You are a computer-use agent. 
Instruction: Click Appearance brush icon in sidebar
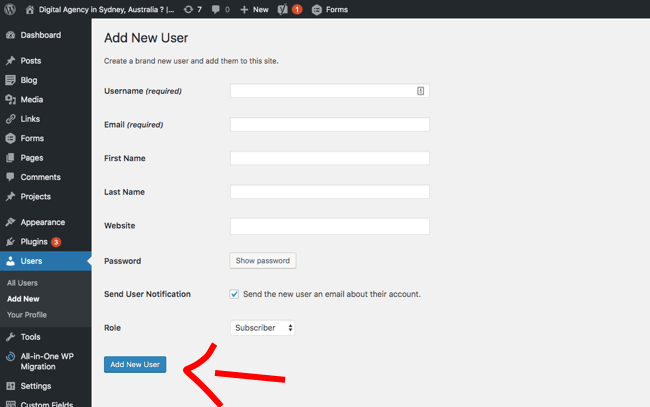[10, 222]
